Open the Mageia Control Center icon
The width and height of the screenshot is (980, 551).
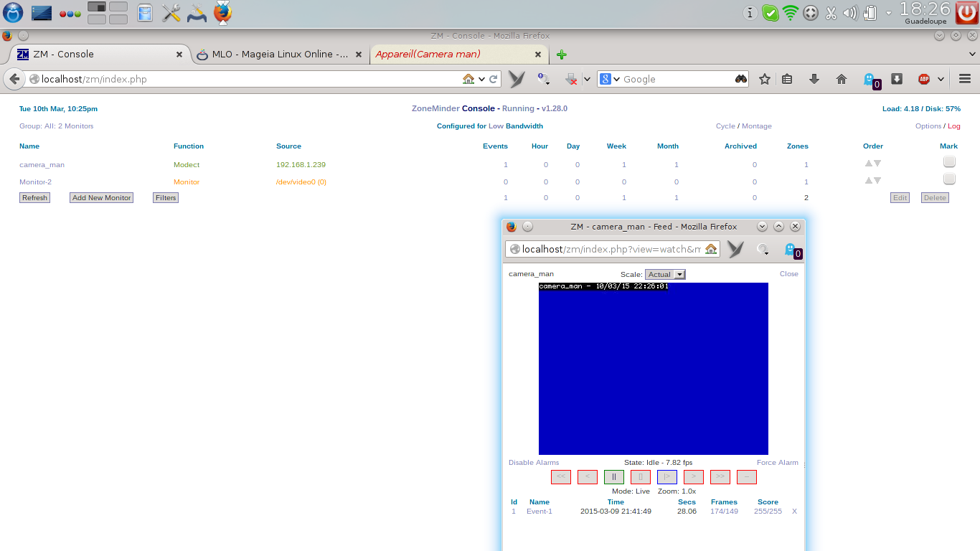tap(197, 13)
